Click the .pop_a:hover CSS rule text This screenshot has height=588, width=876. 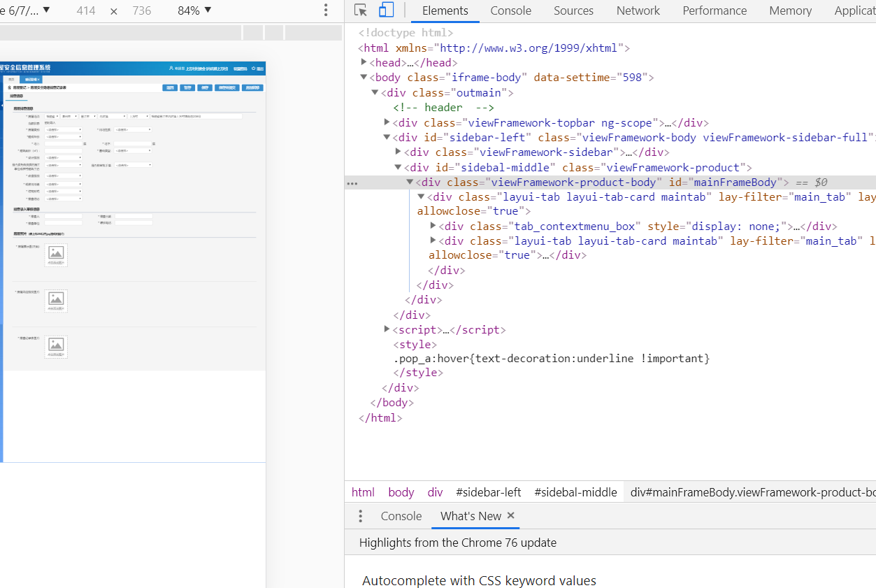click(x=552, y=359)
